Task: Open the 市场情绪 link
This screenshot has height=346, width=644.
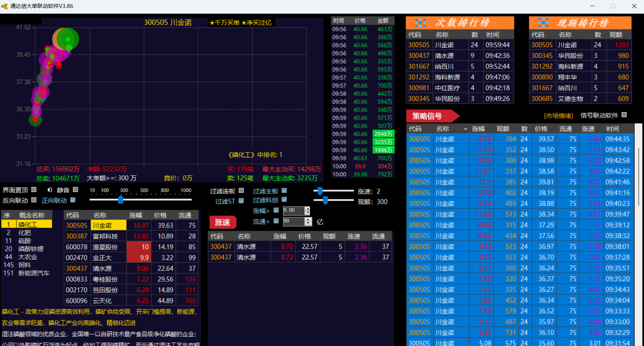Action: coord(558,115)
